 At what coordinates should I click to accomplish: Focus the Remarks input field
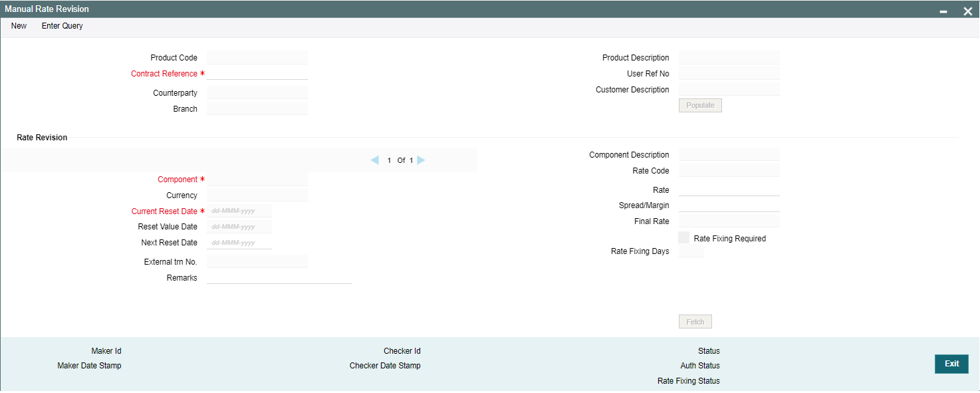279,277
